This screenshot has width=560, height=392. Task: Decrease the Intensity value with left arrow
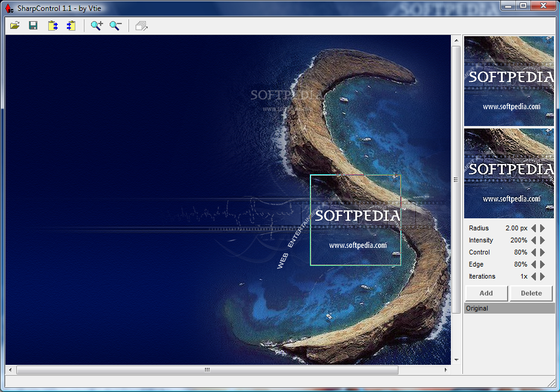pyautogui.click(x=533, y=240)
